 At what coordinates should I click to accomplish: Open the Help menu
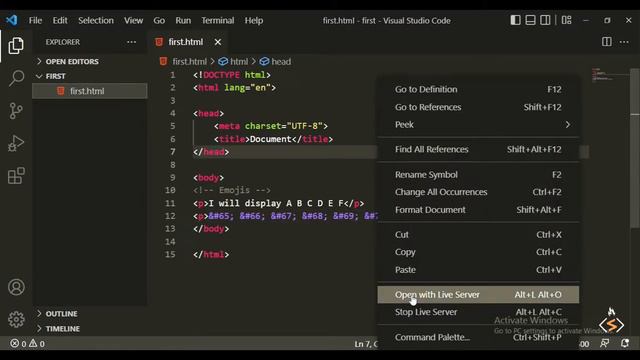[x=253, y=20]
